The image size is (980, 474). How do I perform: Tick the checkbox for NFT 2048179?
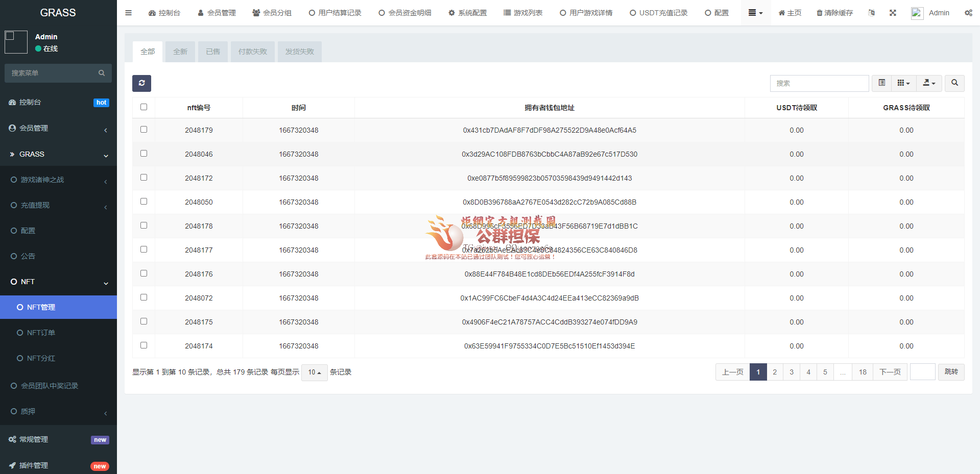coord(144,130)
